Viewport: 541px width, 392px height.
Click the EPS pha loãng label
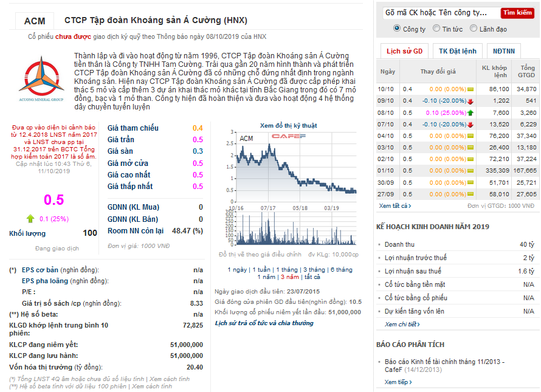45,281
